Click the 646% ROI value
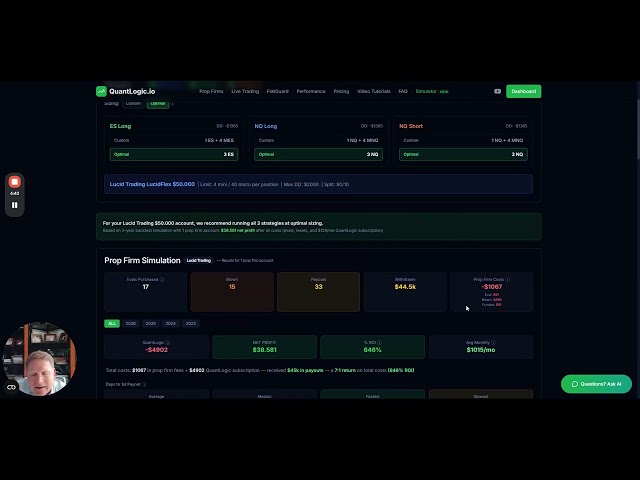 (x=372, y=350)
